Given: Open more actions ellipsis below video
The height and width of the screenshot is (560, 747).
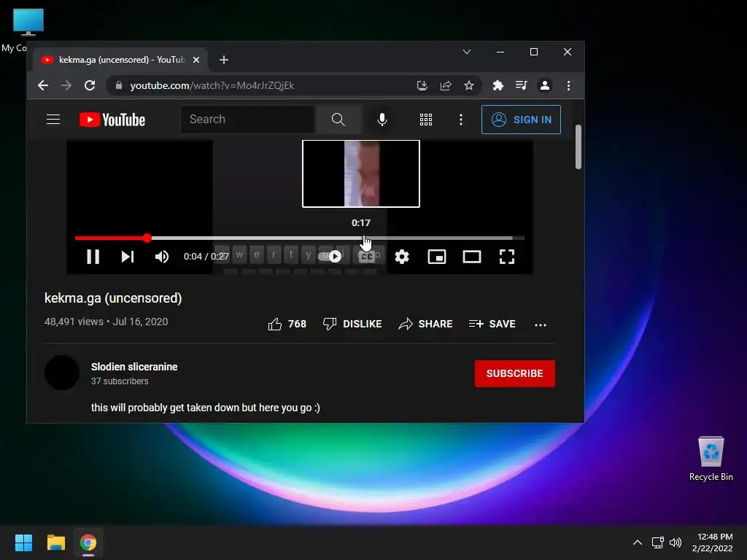Looking at the screenshot, I should pyautogui.click(x=541, y=324).
